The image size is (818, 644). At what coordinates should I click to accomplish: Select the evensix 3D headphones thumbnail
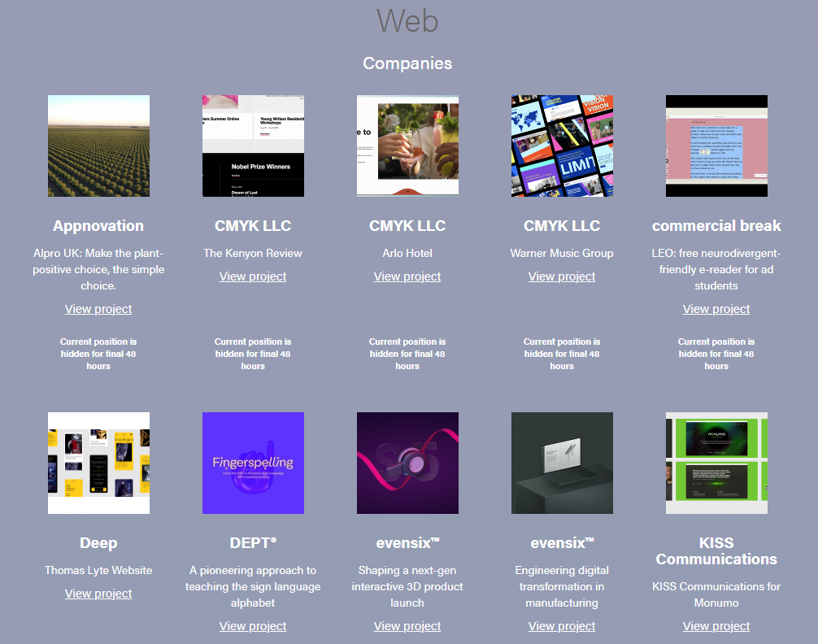[x=407, y=463]
